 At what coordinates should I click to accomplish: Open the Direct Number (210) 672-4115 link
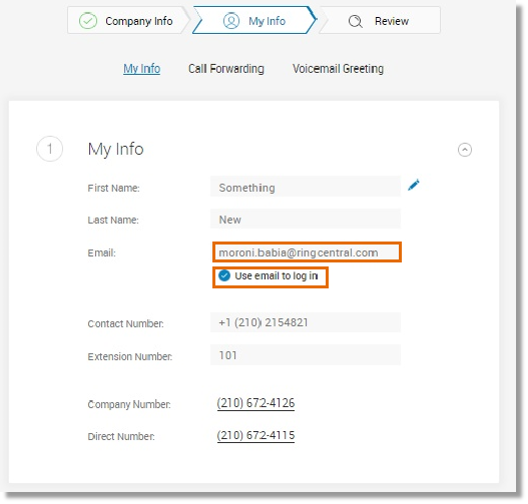(x=256, y=435)
